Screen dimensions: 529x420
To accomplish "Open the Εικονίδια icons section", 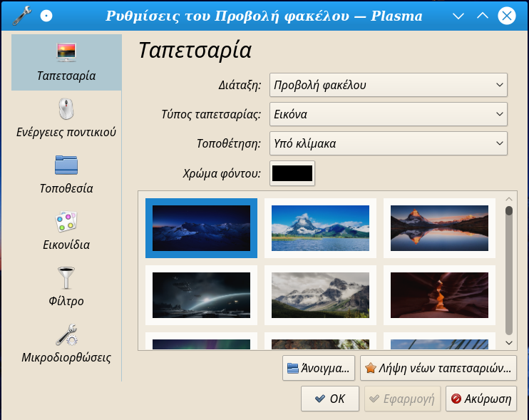I will click(66, 231).
